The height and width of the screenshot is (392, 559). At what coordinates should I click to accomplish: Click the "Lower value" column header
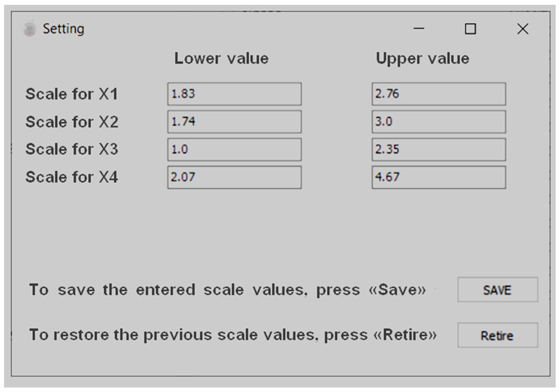[x=221, y=59]
